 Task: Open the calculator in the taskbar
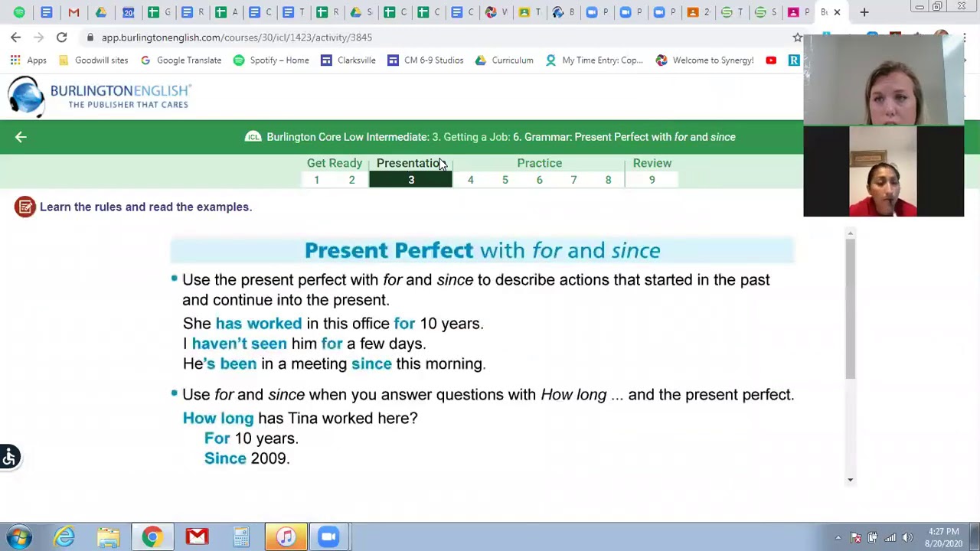241,537
